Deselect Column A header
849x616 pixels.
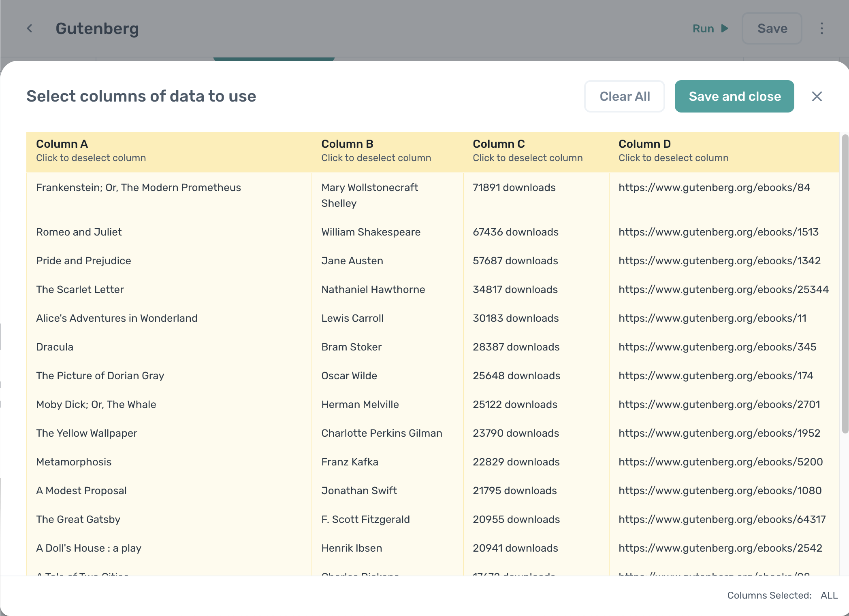tap(169, 152)
